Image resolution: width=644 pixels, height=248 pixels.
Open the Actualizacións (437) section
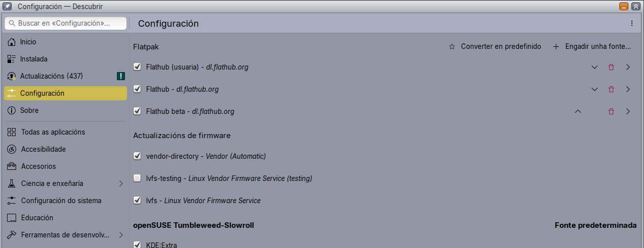pyautogui.click(x=51, y=76)
